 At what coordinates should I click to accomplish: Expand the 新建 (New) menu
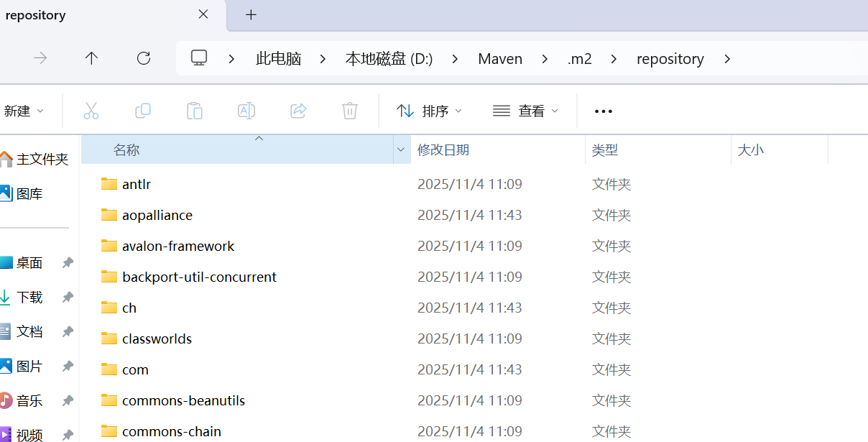pos(25,111)
